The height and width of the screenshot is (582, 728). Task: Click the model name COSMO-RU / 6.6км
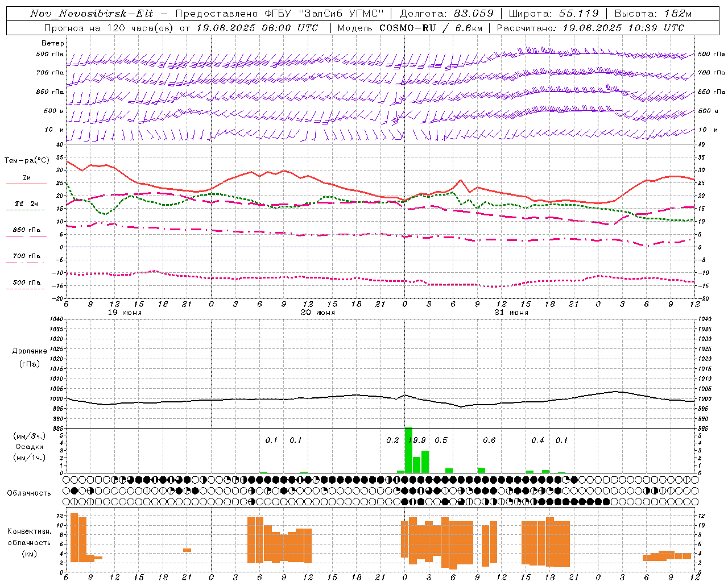tap(431, 28)
